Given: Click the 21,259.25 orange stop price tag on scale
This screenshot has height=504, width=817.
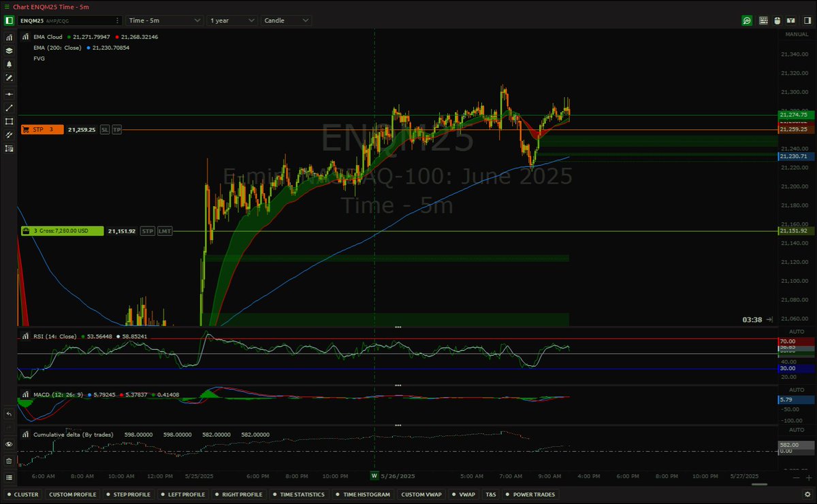Looking at the screenshot, I should click(x=796, y=129).
